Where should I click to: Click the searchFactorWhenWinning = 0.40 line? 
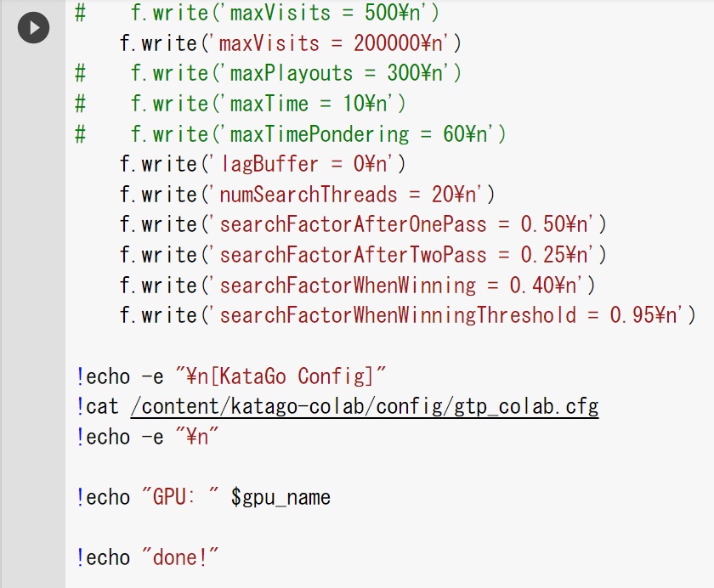coord(358,286)
